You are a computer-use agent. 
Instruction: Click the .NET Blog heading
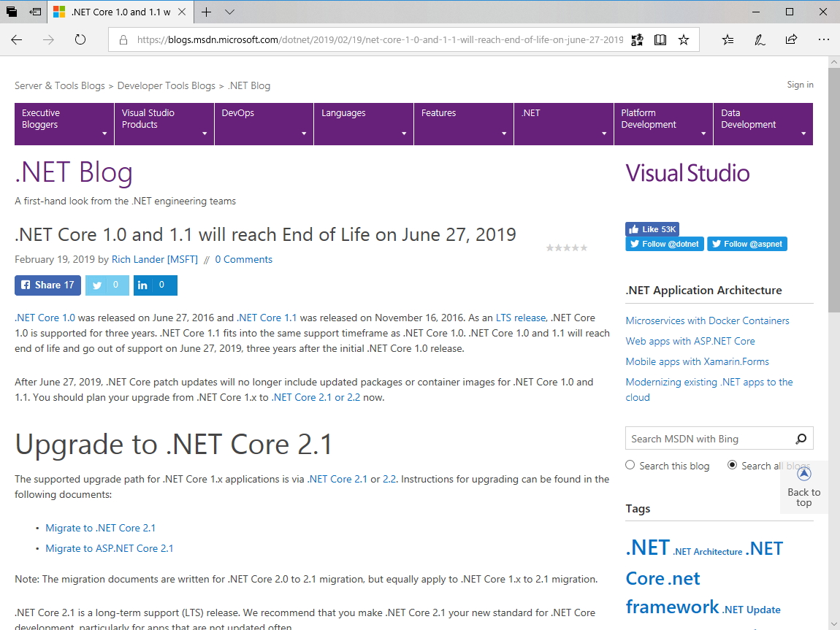74,173
